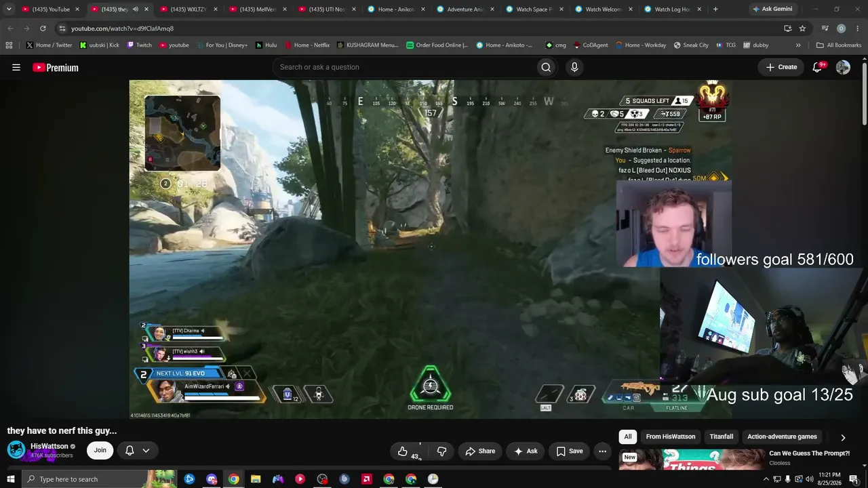Open the Sneak City bookmark

coord(691,45)
